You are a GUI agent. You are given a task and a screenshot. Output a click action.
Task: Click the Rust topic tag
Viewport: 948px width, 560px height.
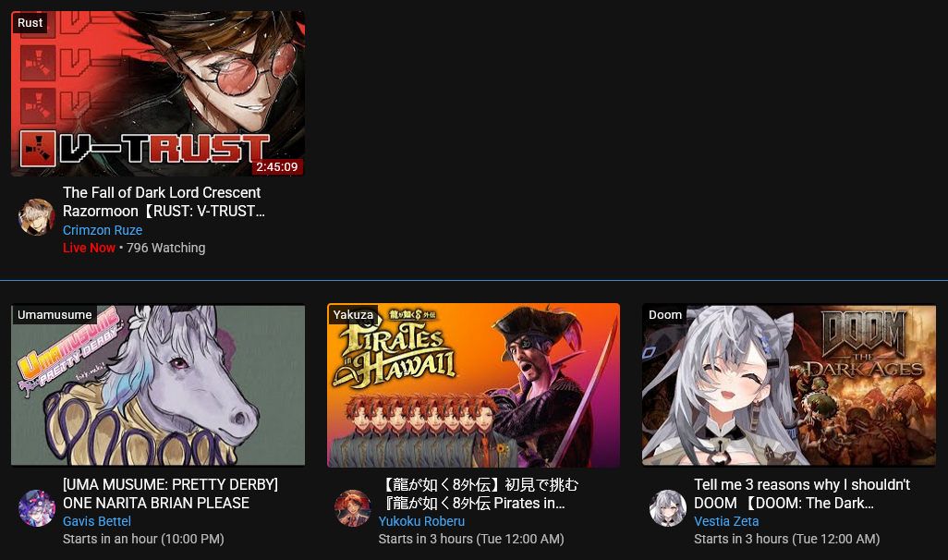30,23
